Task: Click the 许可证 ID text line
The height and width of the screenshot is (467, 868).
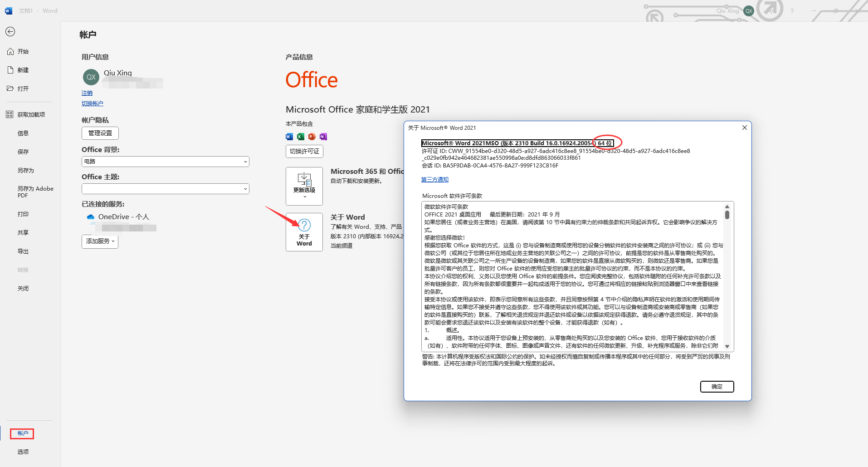Action: (x=556, y=154)
